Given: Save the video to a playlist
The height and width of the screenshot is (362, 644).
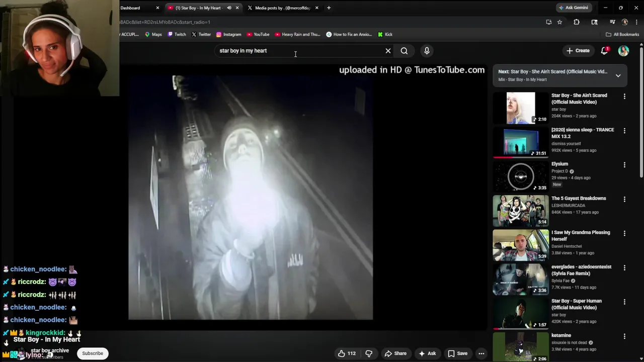Looking at the screenshot, I should click(x=457, y=353).
